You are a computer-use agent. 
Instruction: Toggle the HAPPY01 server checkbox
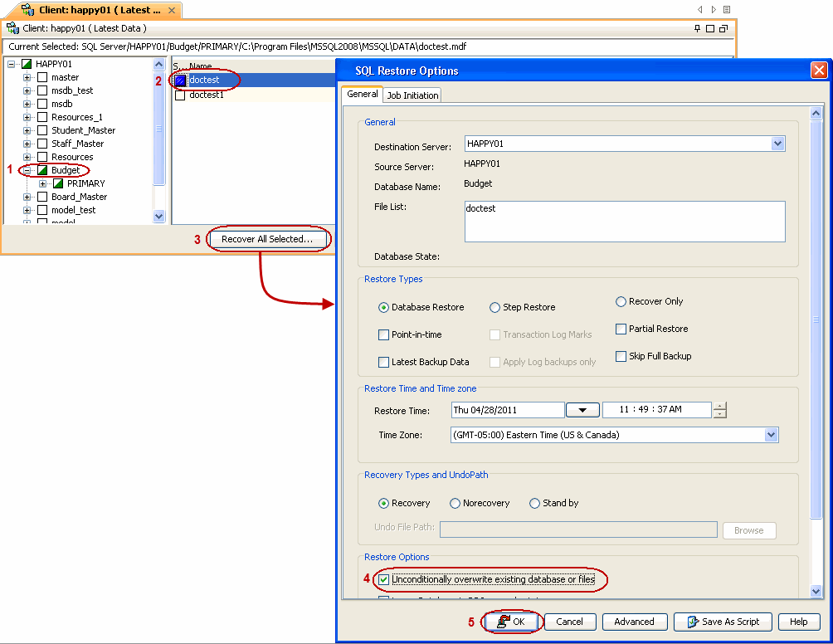pos(27,64)
